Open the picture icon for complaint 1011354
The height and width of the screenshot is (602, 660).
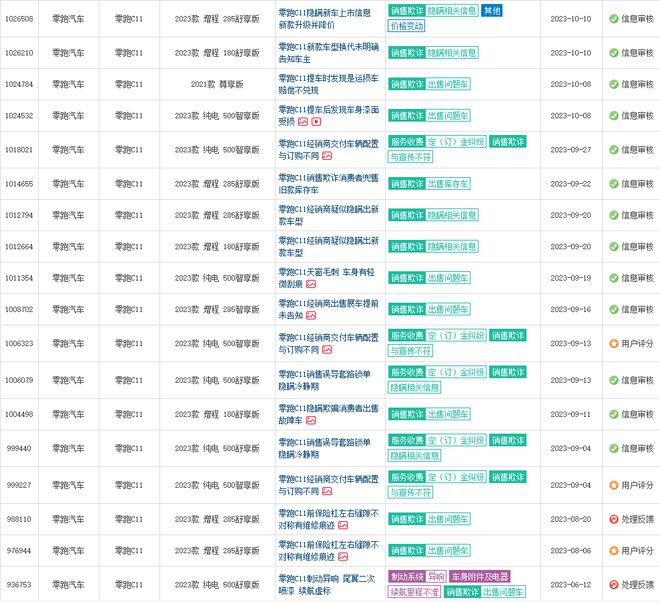(x=311, y=284)
